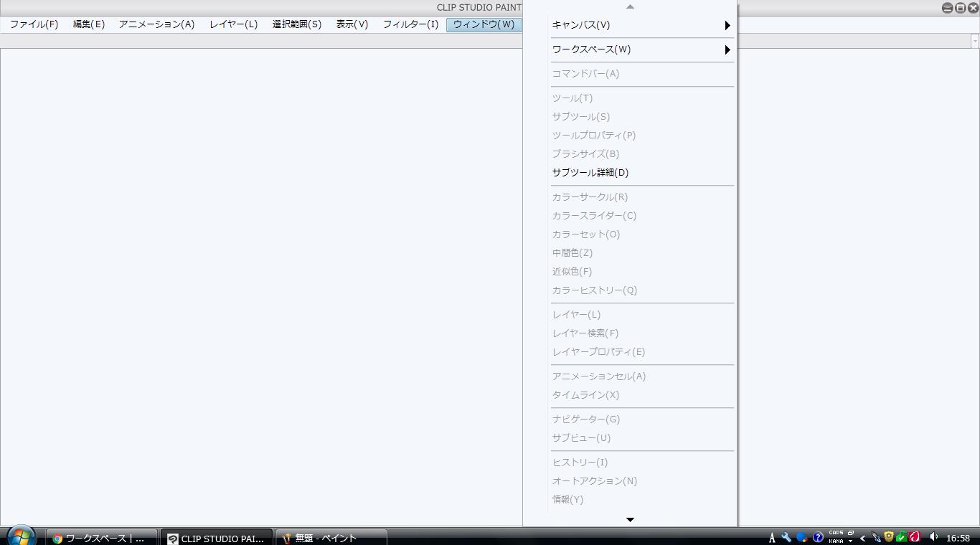Viewport: 980px width, 545px height.
Task: Click the taskbar clock showing 16:58
Action: 958,538
